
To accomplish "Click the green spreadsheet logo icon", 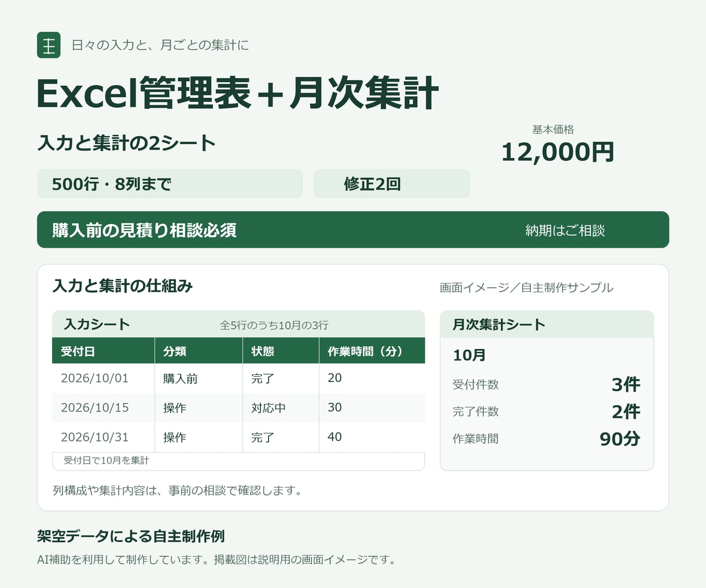I will coord(49,45).
